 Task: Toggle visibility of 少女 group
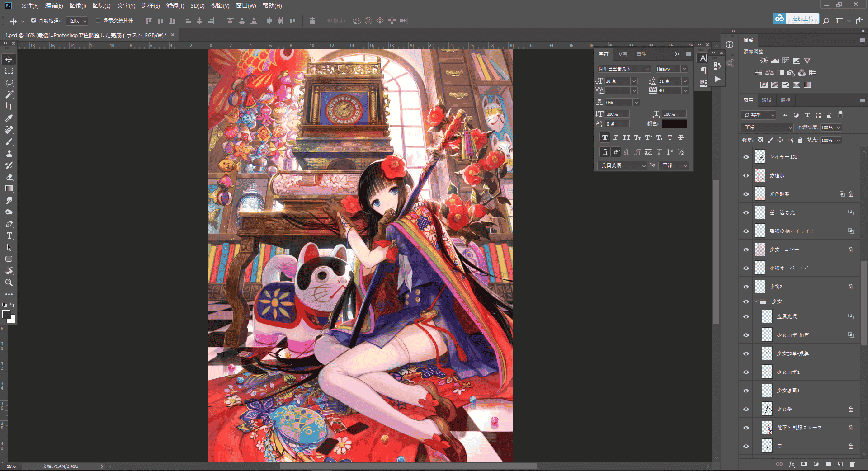746,301
